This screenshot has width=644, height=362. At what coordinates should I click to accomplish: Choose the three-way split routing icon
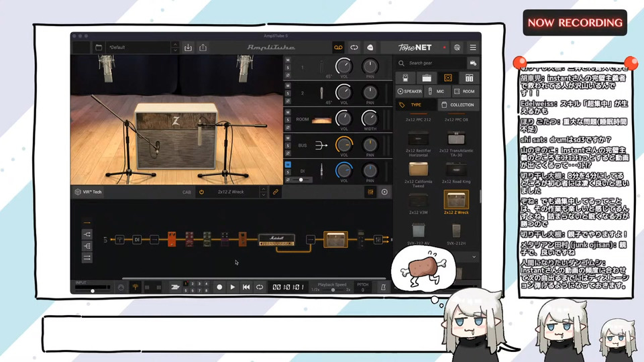click(x=87, y=246)
